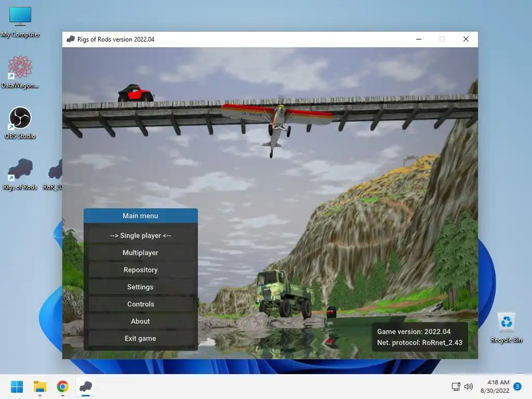This screenshot has height=399, width=532.
Task: Open the Repository menu entry
Action: click(140, 270)
